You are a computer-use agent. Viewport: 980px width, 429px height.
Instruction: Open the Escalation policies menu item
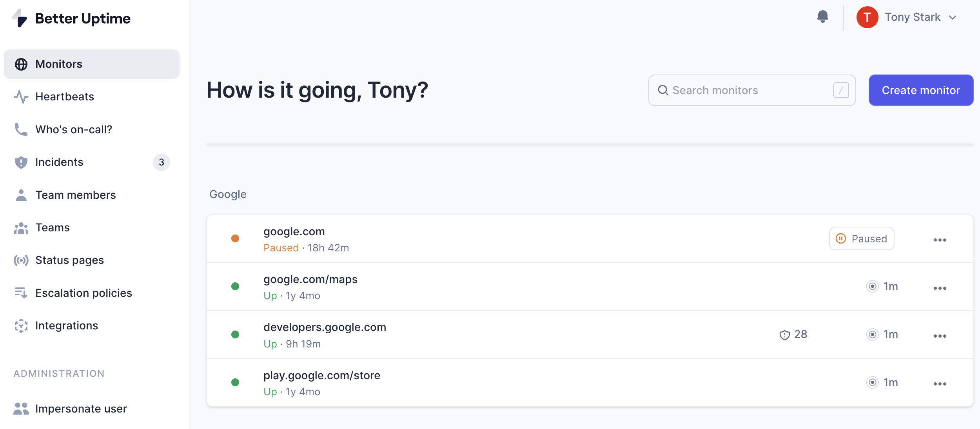click(83, 293)
